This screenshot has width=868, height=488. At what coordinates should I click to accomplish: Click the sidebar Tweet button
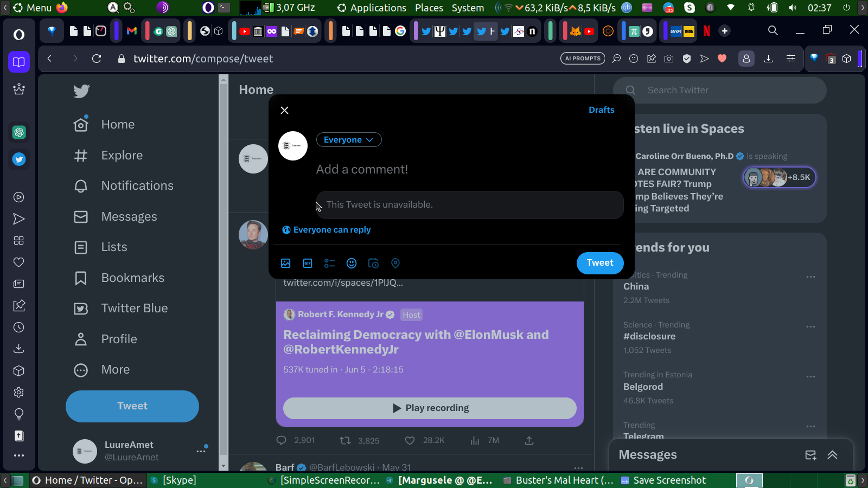point(132,406)
